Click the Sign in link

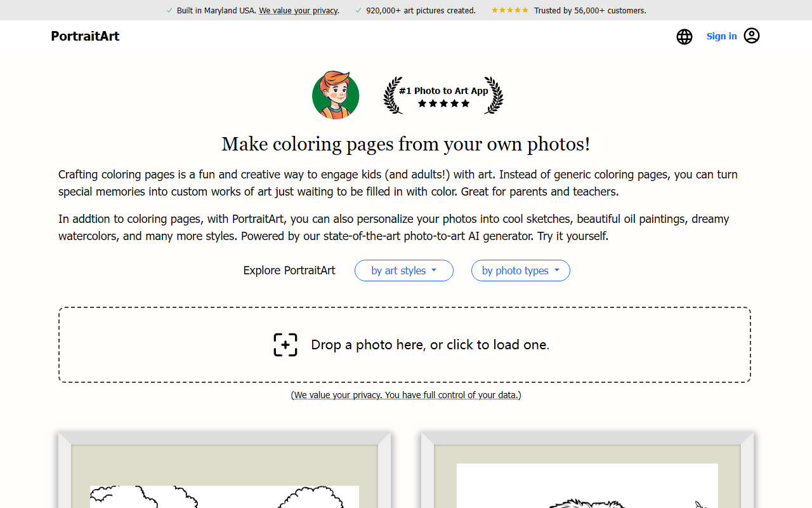tap(722, 36)
